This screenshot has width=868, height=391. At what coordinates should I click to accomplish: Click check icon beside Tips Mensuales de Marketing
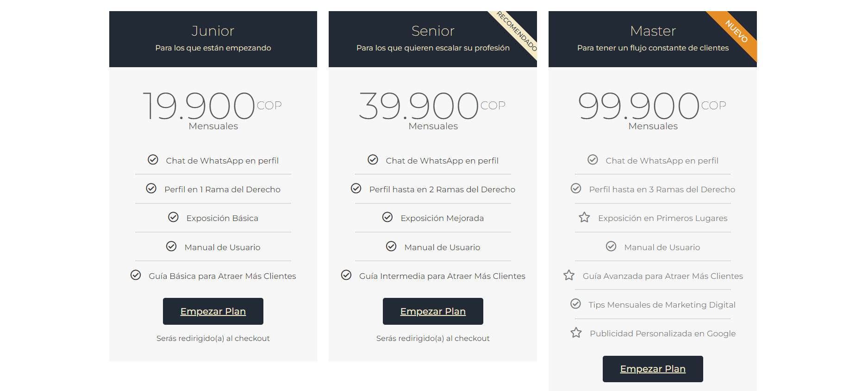pyautogui.click(x=575, y=304)
